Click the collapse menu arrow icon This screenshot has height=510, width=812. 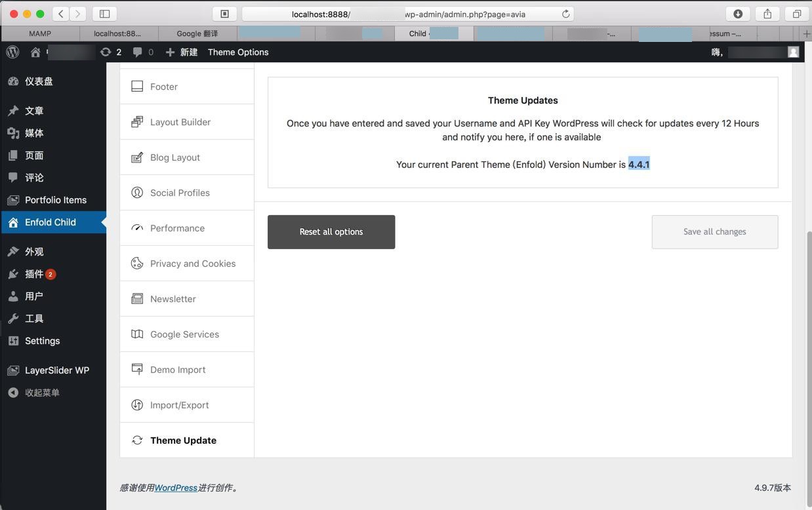tap(13, 393)
